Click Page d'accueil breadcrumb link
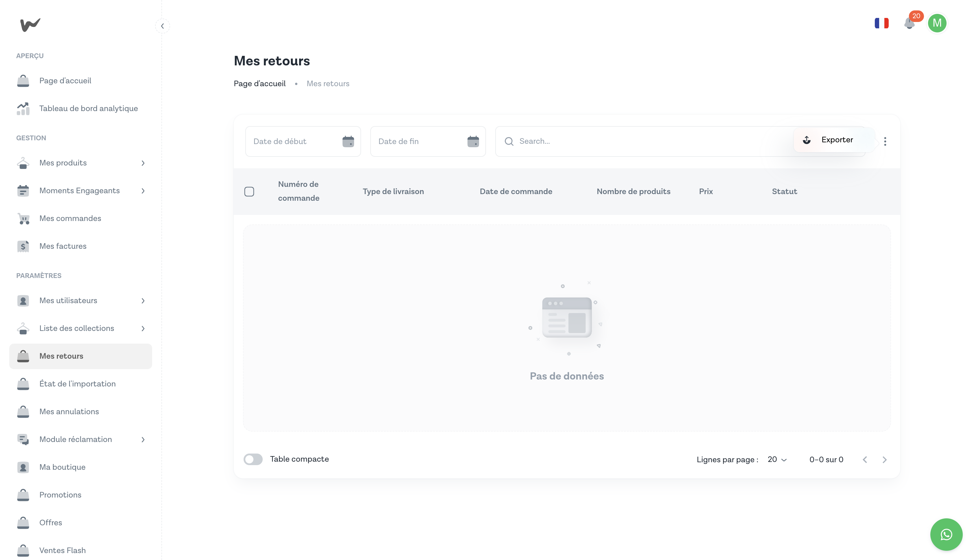Screen dimensions: 972x560 (260, 84)
